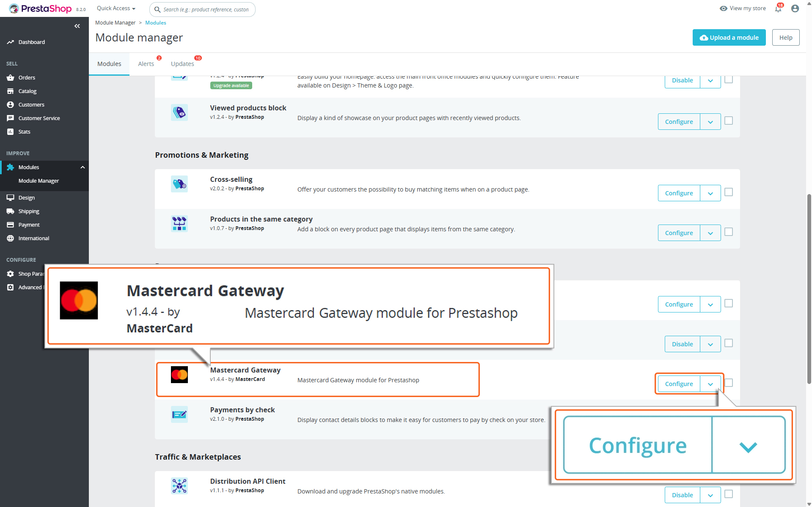Check the Mastercard Gateway module checkbox
The image size is (812, 507).
click(x=729, y=383)
